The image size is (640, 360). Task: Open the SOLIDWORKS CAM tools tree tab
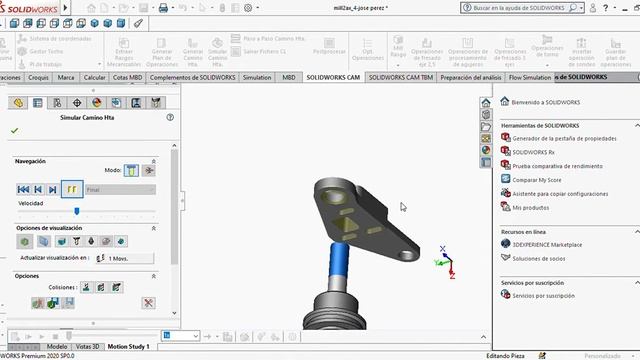[156, 102]
